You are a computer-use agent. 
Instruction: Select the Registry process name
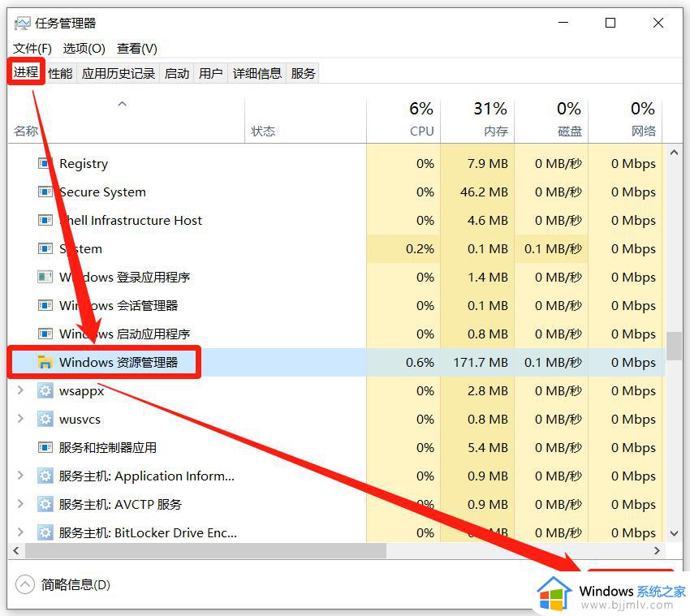pyautogui.click(x=84, y=164)
